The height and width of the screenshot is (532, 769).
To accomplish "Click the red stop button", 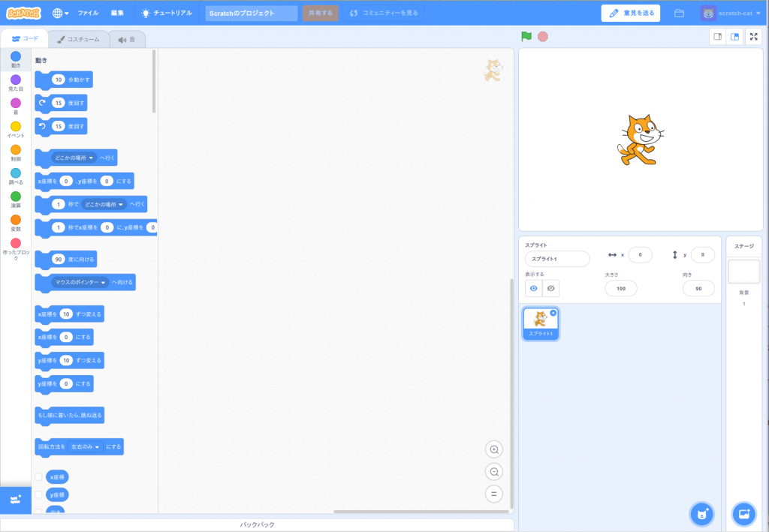I will point(542,37).
